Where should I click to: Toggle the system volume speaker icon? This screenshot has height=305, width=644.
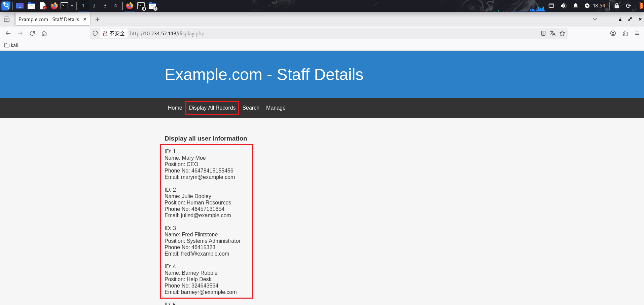pos(563,6)
